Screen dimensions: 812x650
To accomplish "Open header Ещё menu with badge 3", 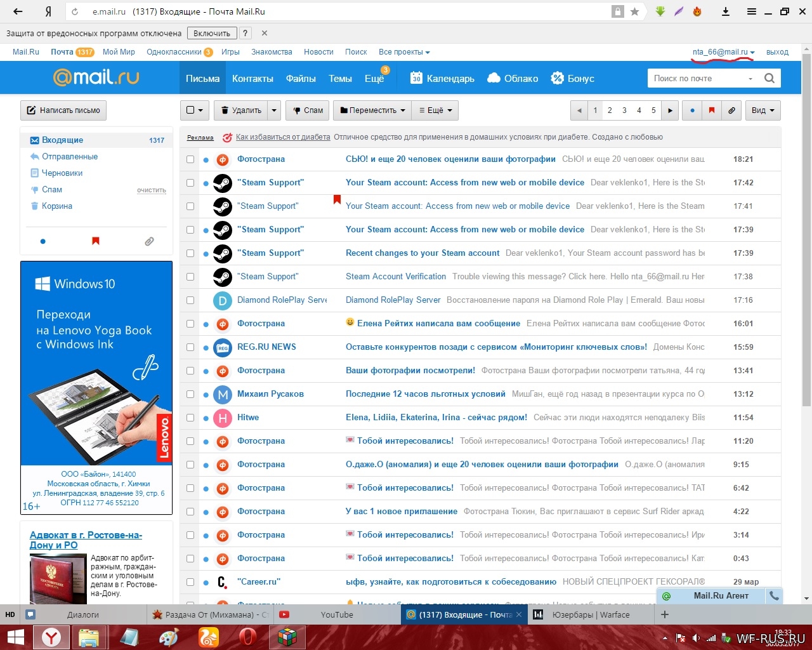I will click(x=374, y=79).
